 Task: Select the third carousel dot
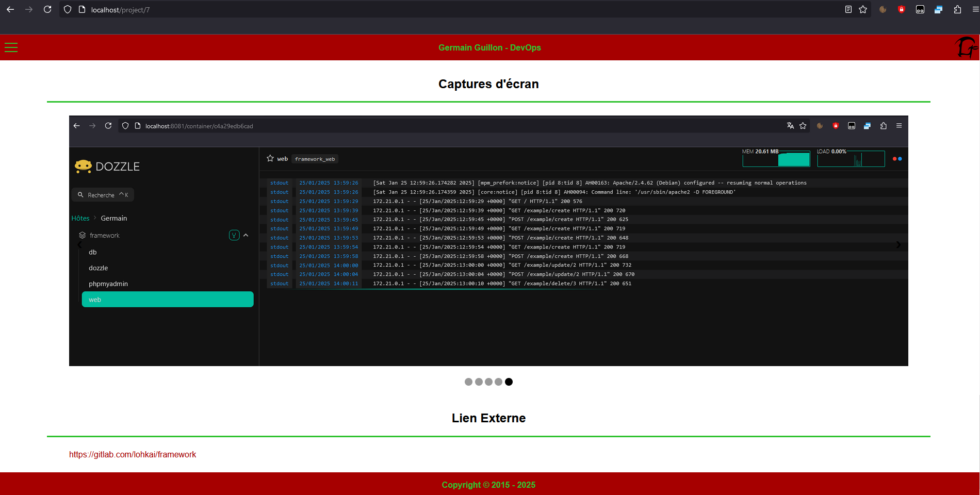(x=488, y=382)
